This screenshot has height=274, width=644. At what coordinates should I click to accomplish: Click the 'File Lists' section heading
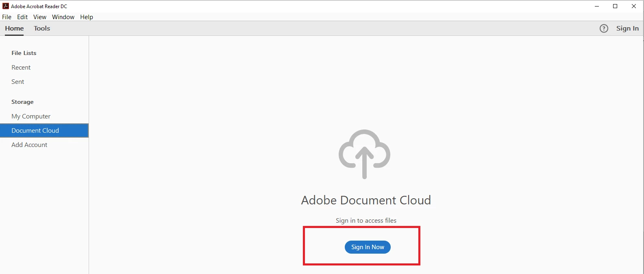tap(24, 53)
